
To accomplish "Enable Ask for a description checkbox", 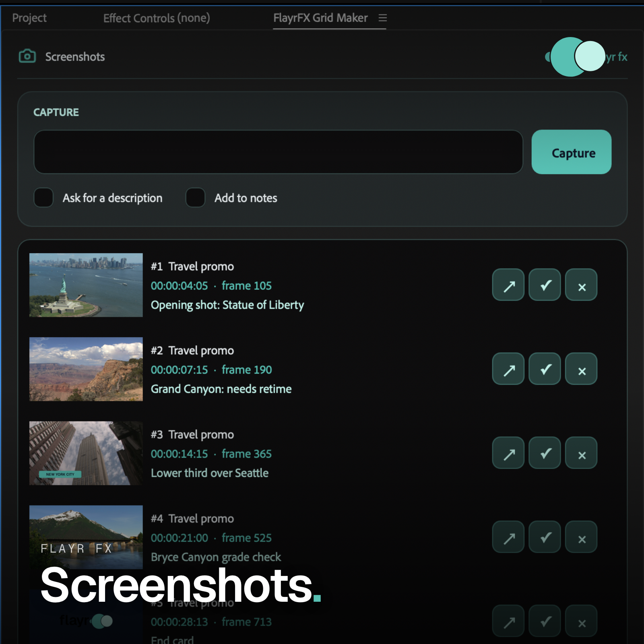I will click(x=43, y=198).
